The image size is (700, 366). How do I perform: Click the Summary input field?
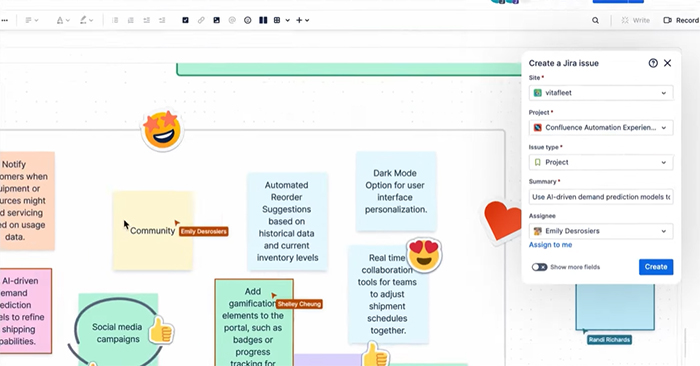(601, 197)
